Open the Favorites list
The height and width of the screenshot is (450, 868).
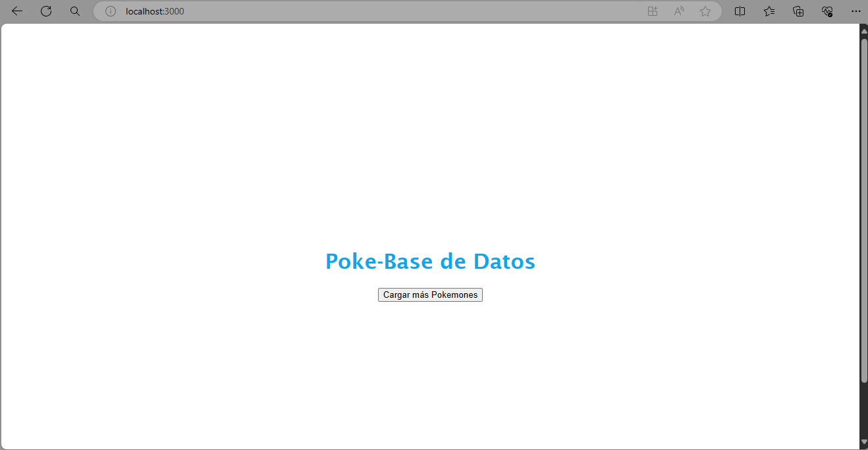tap(769, 11)
